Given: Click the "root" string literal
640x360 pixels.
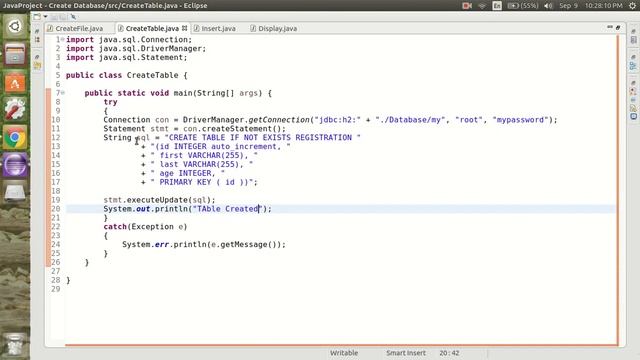Looking at the screenshot, I should 469,120.
